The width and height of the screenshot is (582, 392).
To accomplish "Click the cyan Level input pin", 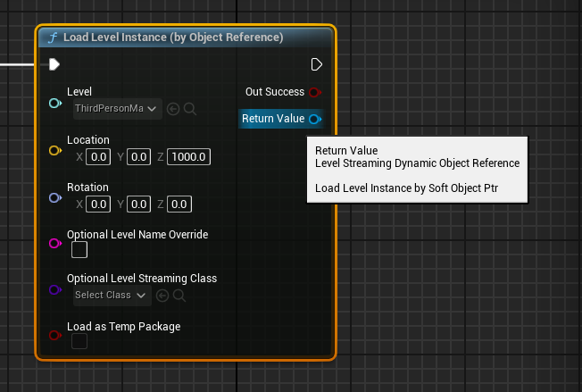I will (54, 104).
